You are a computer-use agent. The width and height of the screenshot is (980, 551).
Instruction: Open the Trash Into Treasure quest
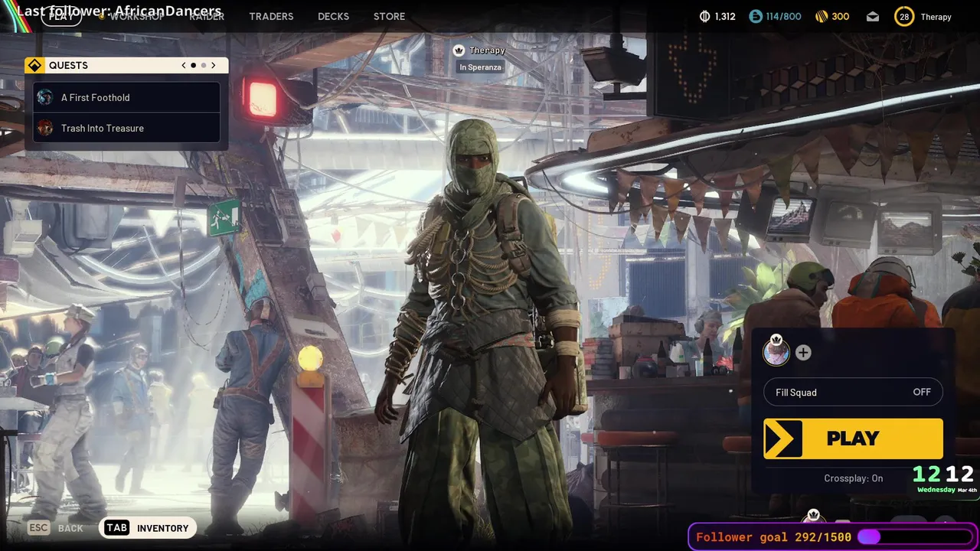coord(126,128)
